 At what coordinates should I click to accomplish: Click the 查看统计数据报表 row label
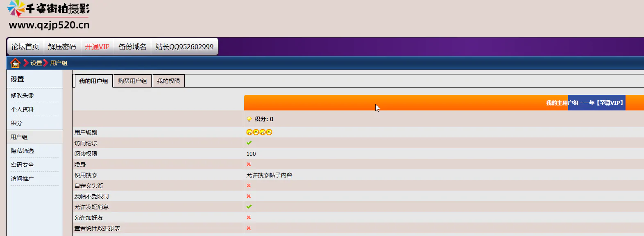(x=97, y=228)
